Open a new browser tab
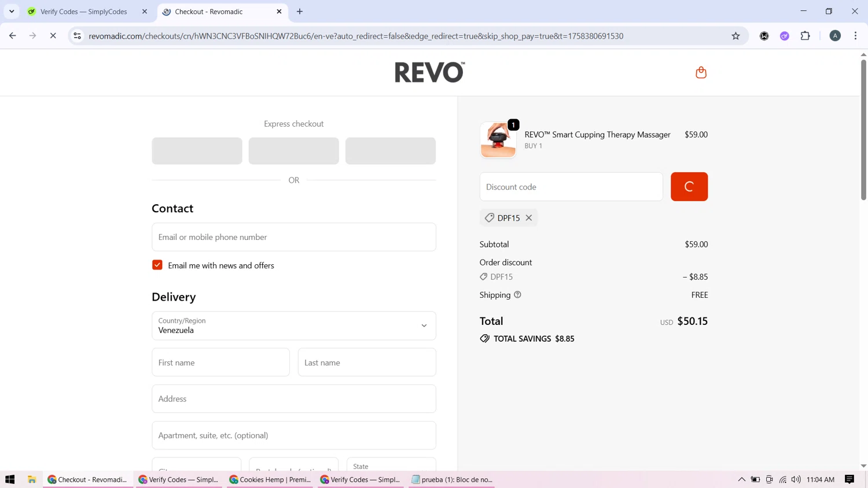The height and width of the screenshot is (488, 868). click(x=300, y=12)
